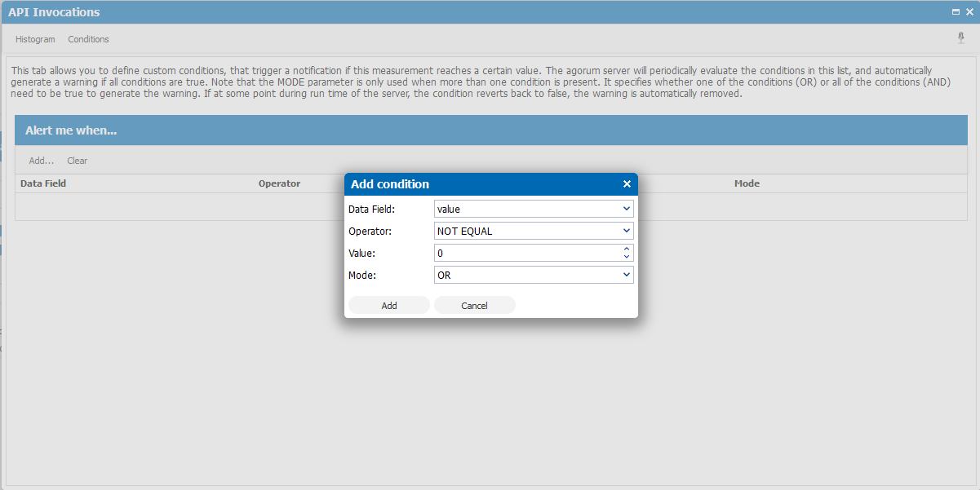Switch to the Histogram tab
The image size is (980, 490).
pyautogui.click(x=35, y=39)
